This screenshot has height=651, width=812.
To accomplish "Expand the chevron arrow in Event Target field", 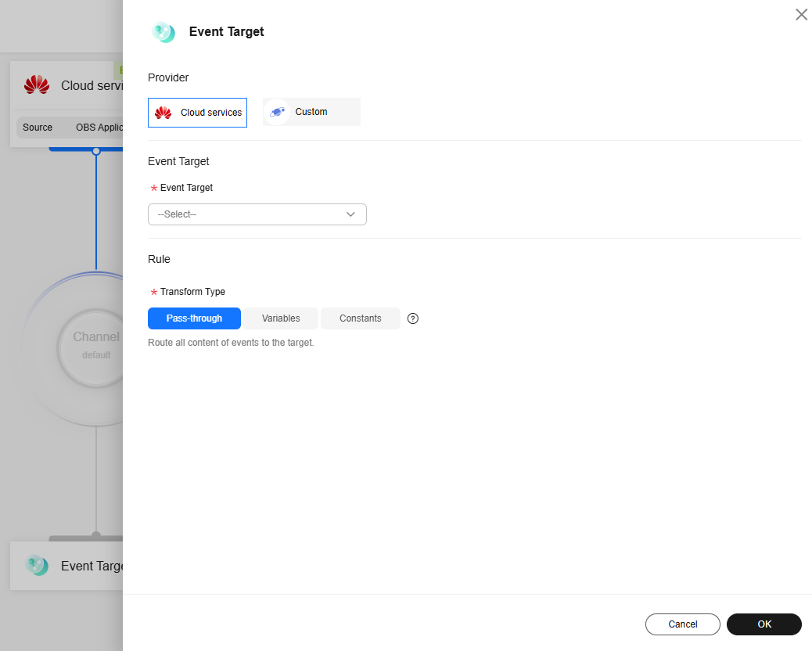I will tap(350, 214).
